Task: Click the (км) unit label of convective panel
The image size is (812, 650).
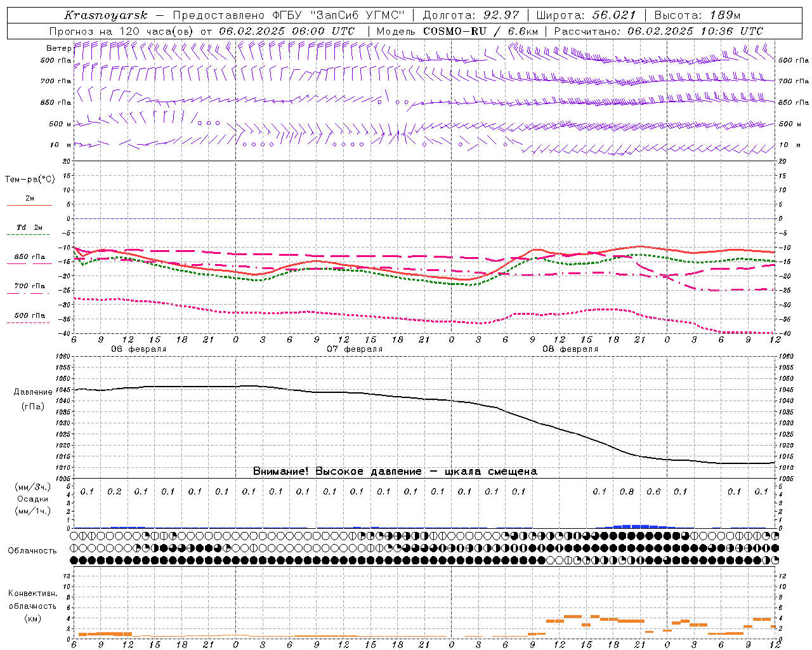Action: (x=33, y=618)
